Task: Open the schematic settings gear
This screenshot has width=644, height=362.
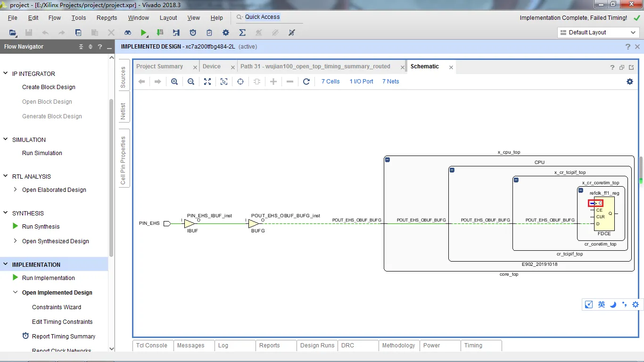Action: pos(630,82)
